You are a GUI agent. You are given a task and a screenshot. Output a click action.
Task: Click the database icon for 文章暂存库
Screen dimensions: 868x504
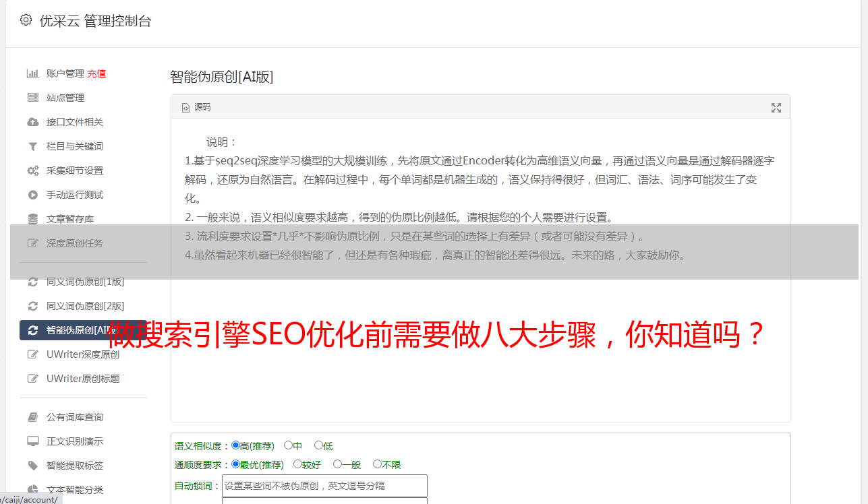pyautogui.click(x=32, y=219)
